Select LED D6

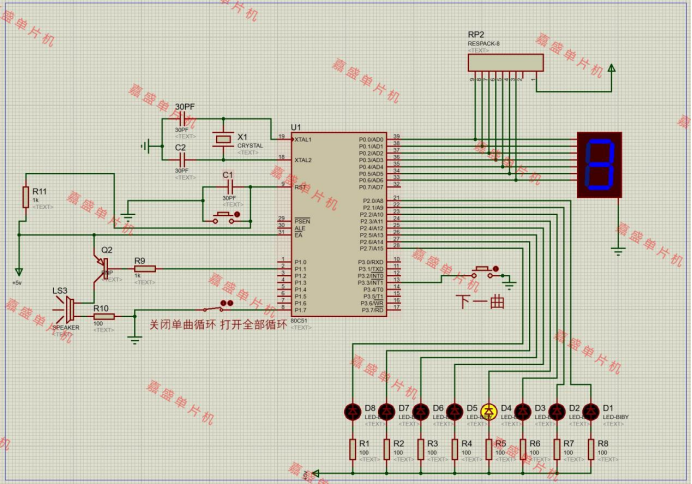(x=421, y=412)
